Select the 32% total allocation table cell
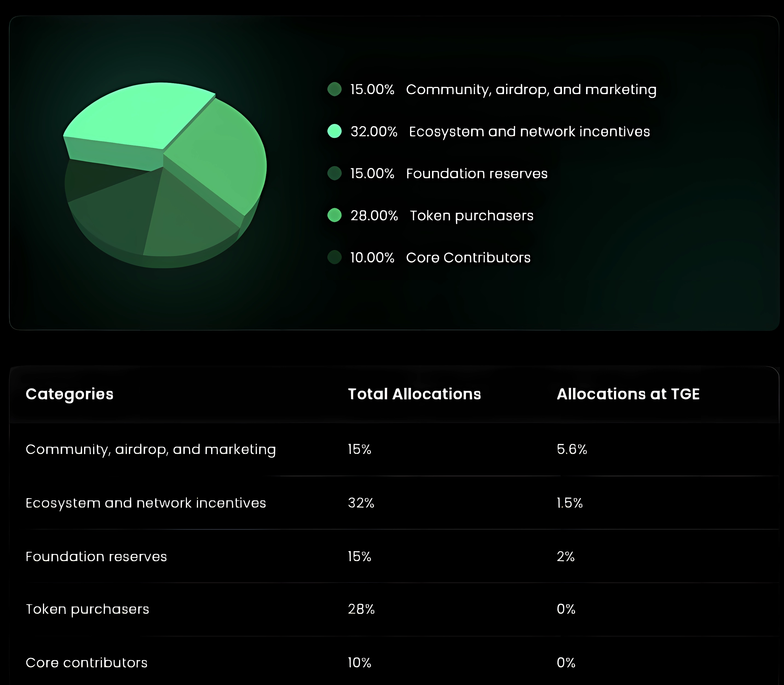The image size is (784, 685). (361, 503)
